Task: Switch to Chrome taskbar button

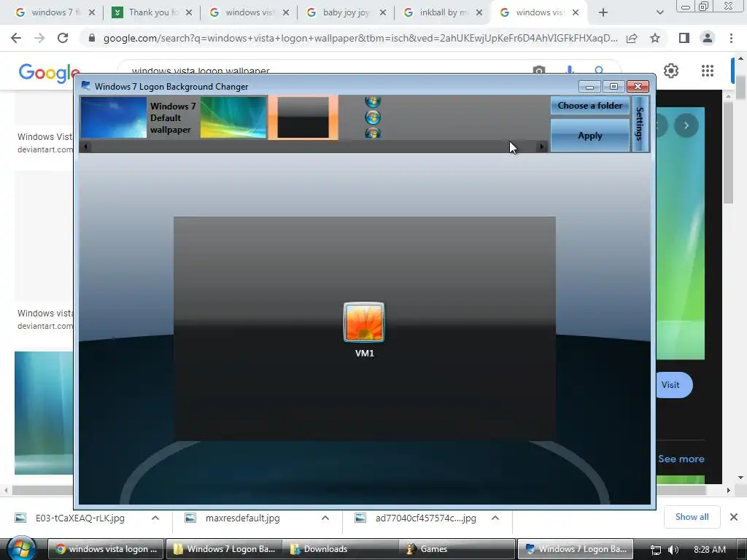Action: pyautogui.click(x=106, y=549)
